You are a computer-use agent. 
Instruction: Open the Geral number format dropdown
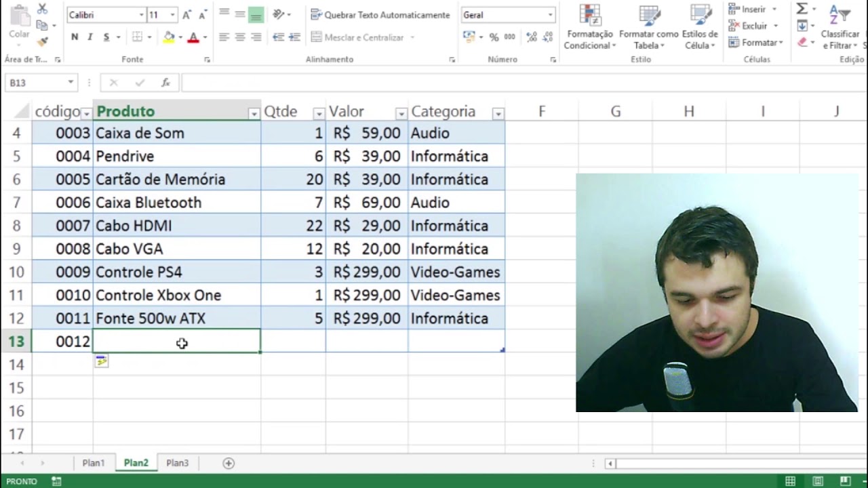click(x=550, y=15)
